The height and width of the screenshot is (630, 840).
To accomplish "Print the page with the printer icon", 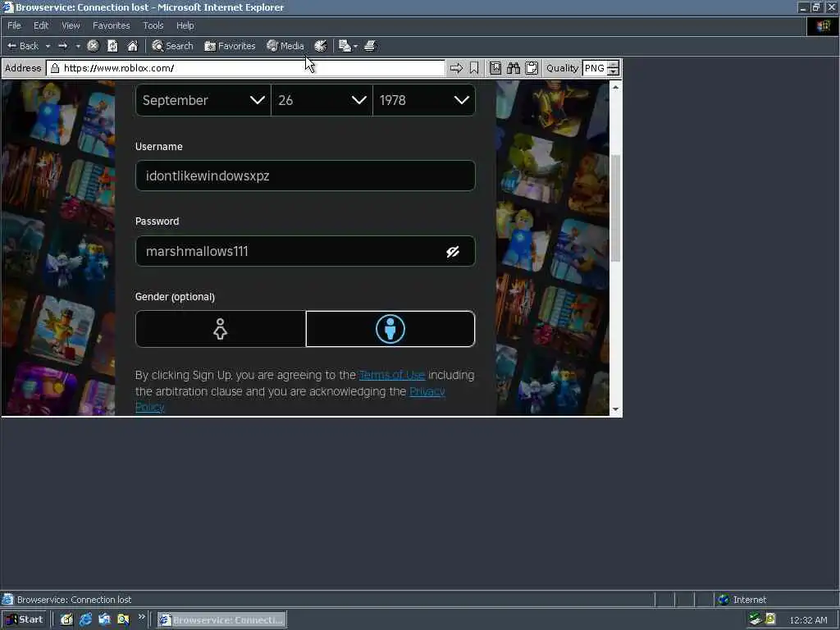I will (370, 46).
